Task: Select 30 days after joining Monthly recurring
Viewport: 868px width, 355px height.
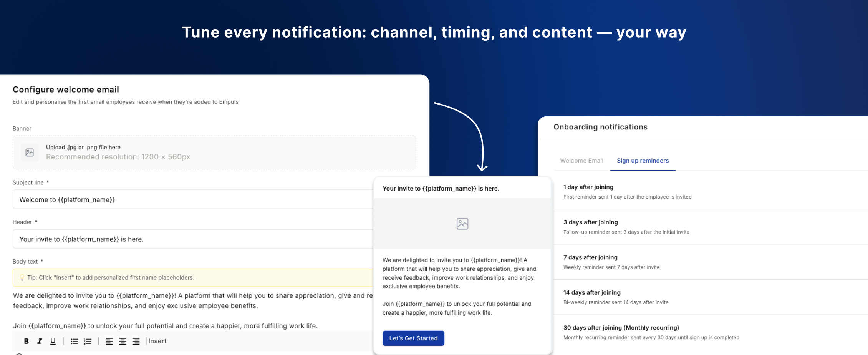Action: tap(711, 332)
